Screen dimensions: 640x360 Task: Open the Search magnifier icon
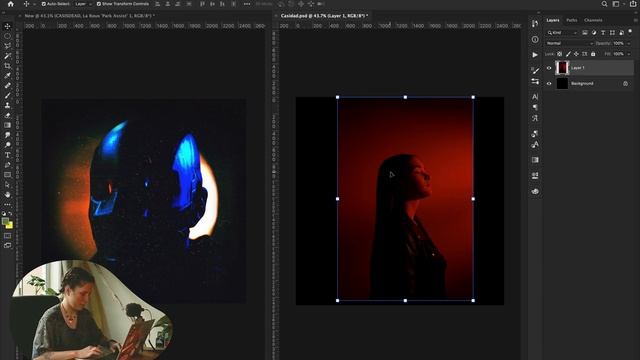coord(604,4)
